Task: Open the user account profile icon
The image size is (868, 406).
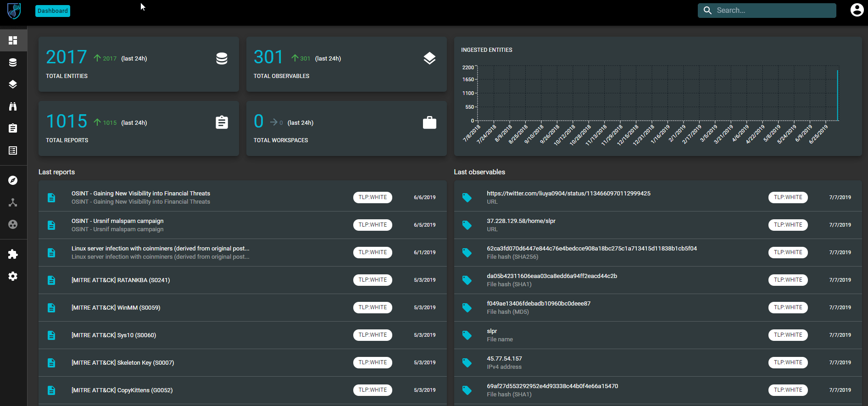Action: pos(857,10)
